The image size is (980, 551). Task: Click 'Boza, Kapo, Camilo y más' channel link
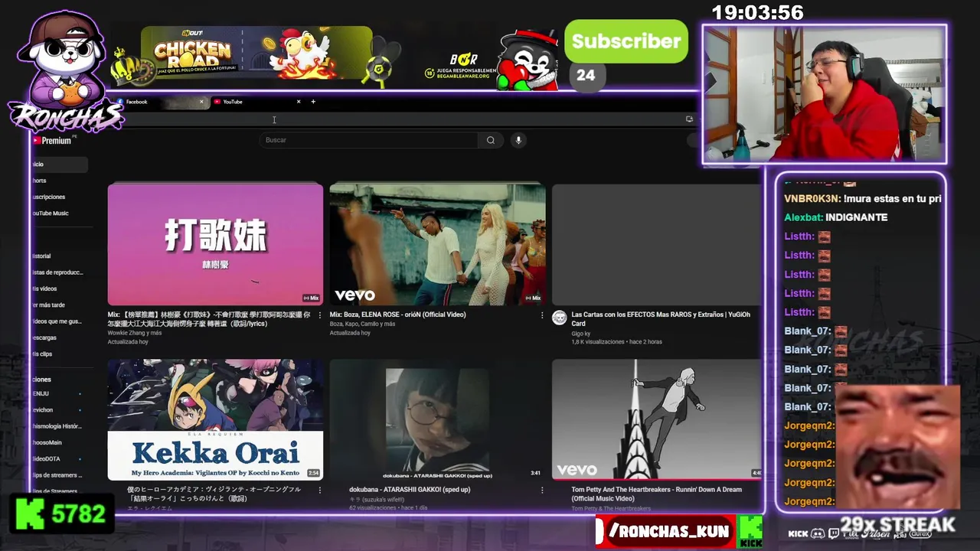point(362,324)
